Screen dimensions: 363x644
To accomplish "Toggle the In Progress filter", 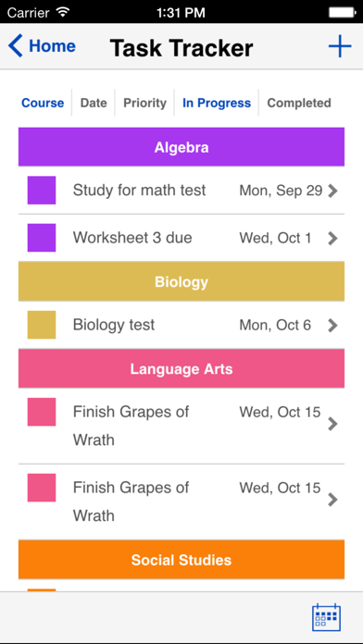I will 217,103.
